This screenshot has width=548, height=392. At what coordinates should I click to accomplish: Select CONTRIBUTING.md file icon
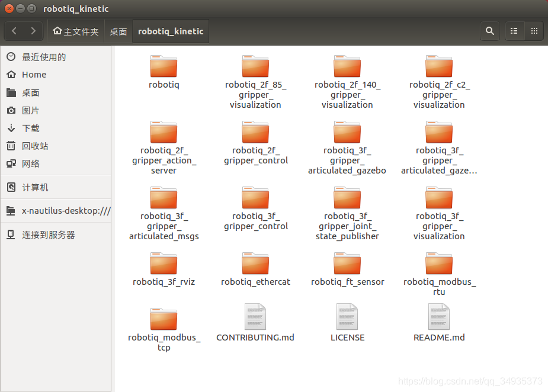[x=255, y=317]
